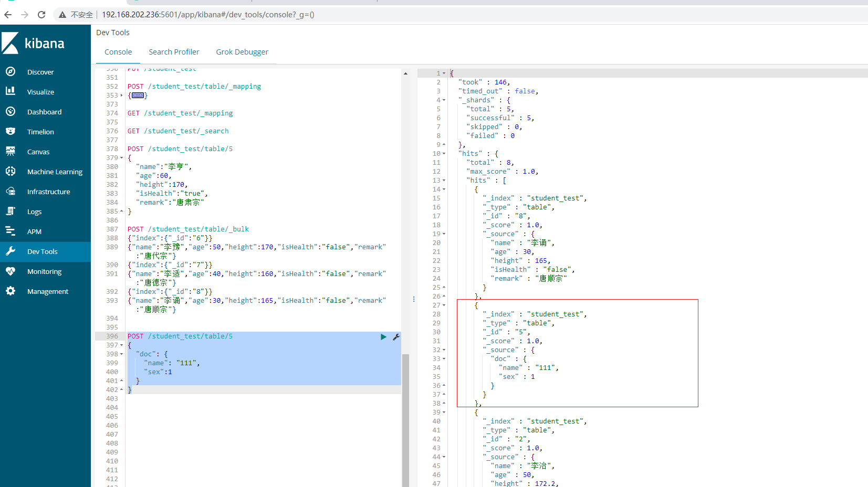This screenshot has height=487, width=868.
Task: Click browser address bar URL
Action: 208,15
